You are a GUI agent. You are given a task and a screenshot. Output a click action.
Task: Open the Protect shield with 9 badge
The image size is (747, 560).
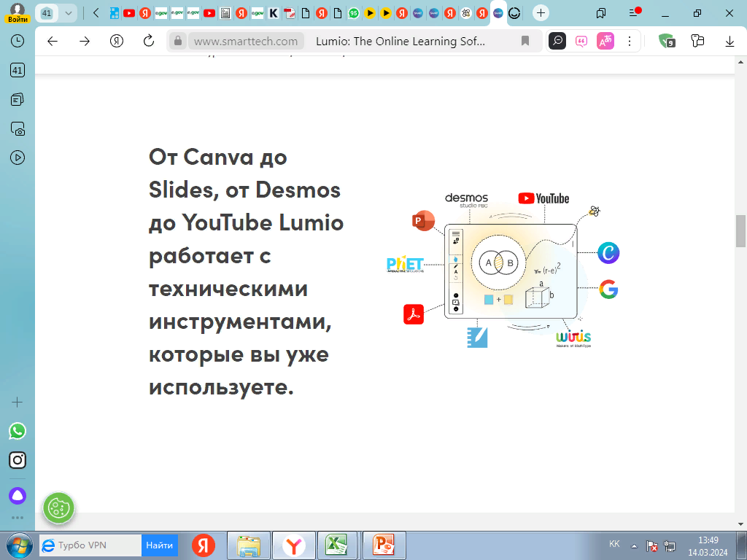667,42
